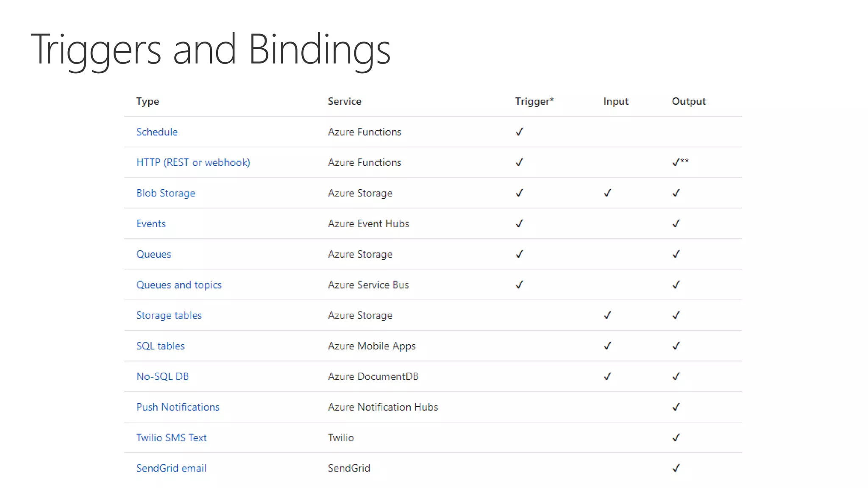868x488 pixels.
Task: Click the Triggers and Bindings title
Action: [x=210, y=50]
